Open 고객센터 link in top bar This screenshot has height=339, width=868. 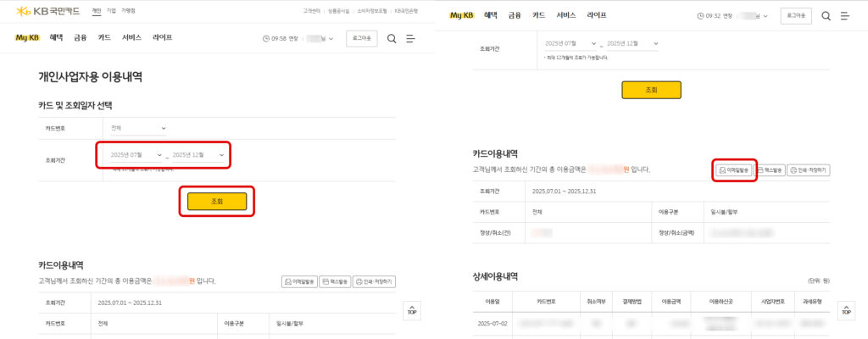click(x=312, y=11)
